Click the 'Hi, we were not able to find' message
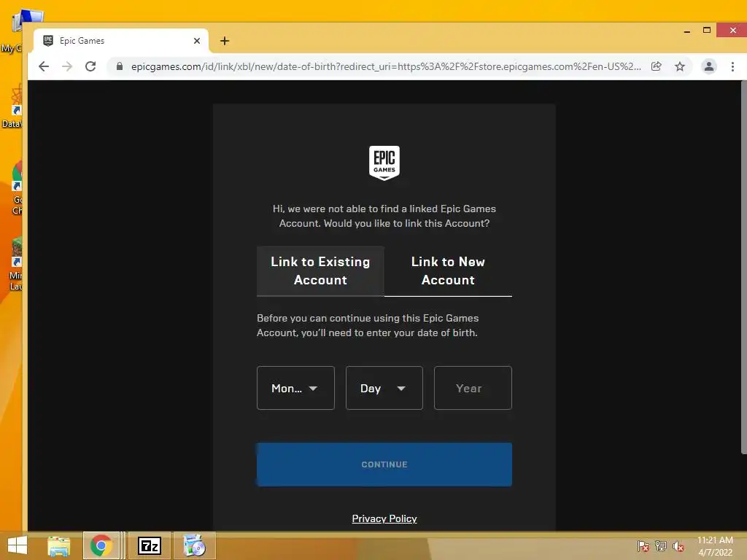Image resolution: width=747 pixels, height=560 pixels. click(384, 216)
